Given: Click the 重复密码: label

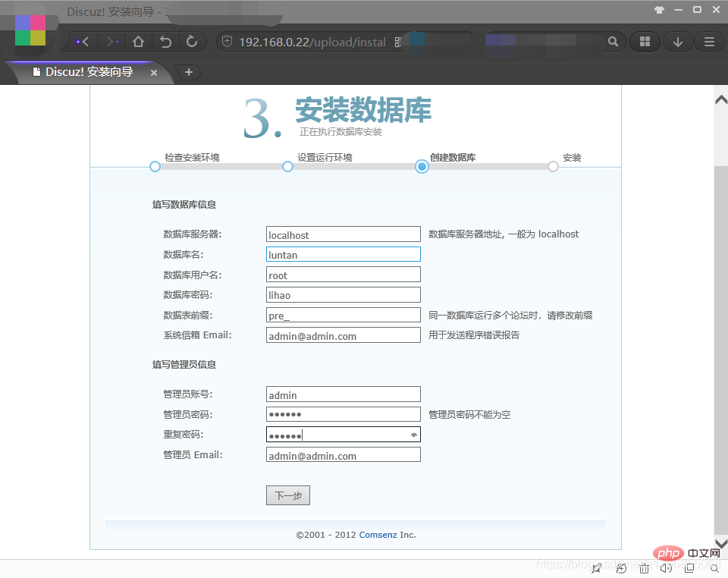Looking at the screenshot, I should pos(184,435).
